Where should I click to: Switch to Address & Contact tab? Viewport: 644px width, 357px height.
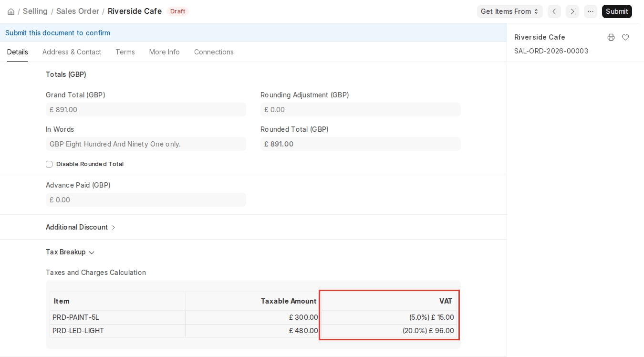[72, 52]
